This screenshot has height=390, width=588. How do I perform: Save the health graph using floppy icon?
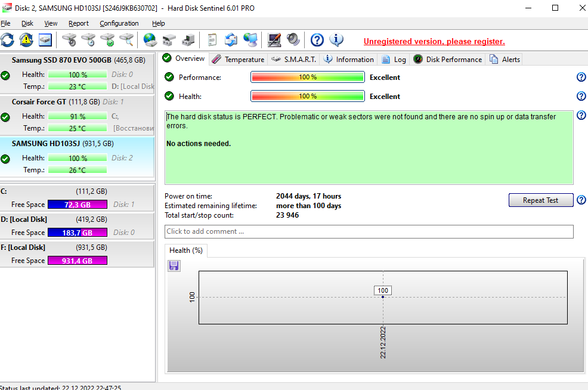(174, 265)
